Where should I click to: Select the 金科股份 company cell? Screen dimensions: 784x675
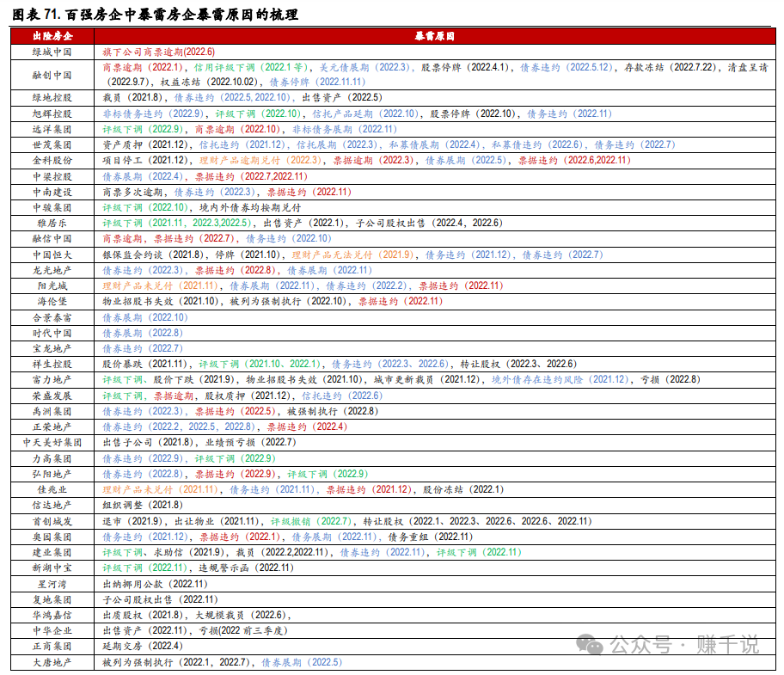tap(52, 160)
